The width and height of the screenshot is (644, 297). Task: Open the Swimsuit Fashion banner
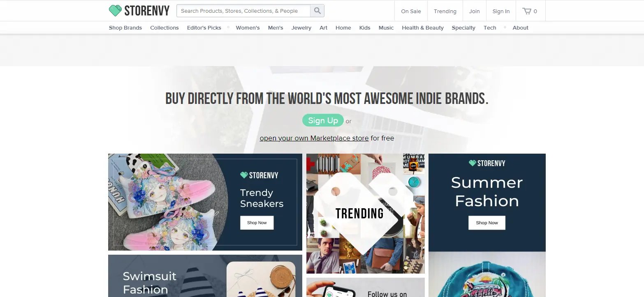click(x=205, y=276)
